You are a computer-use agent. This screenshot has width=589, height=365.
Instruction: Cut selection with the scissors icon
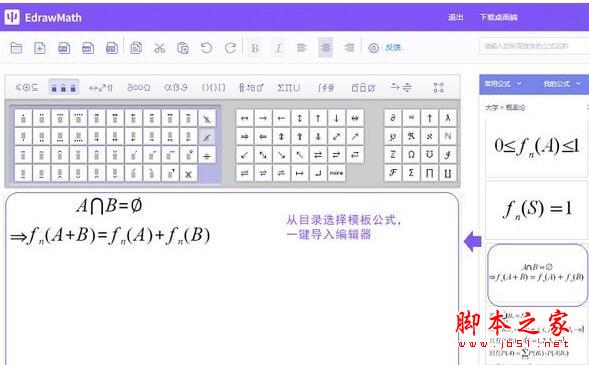tap(159, 48)
